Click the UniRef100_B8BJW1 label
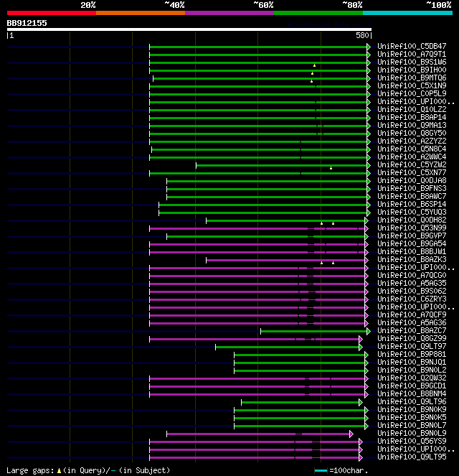 [x=412, y=251]
